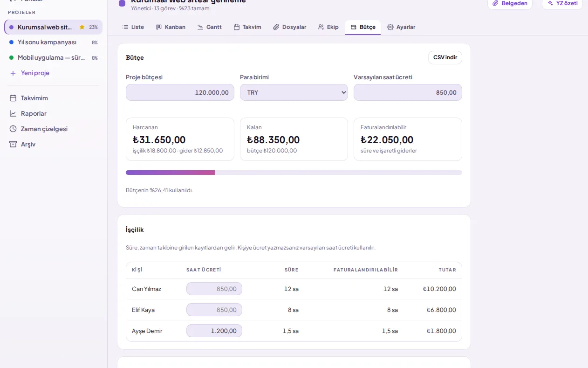This screenshot has height=368, width=588.
Task: Click the paperclip icon in Dosyalar tab
Action: tap(276, 27)
